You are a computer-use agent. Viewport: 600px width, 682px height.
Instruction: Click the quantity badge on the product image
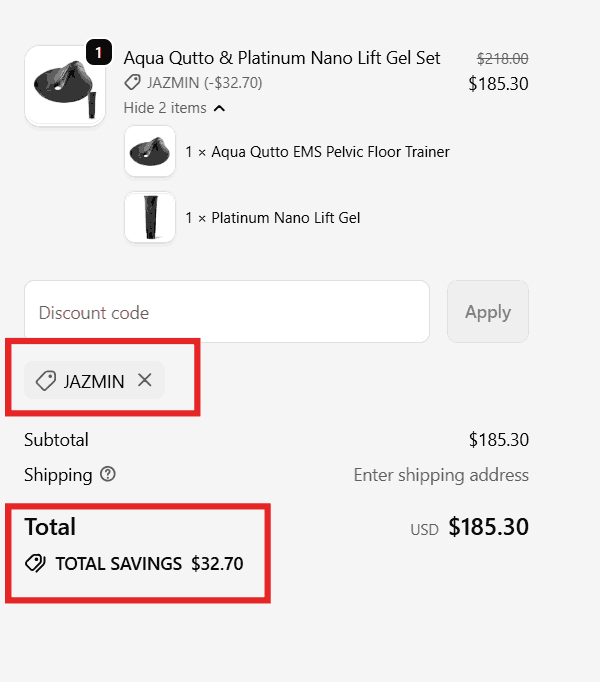[x=99, y=52]
